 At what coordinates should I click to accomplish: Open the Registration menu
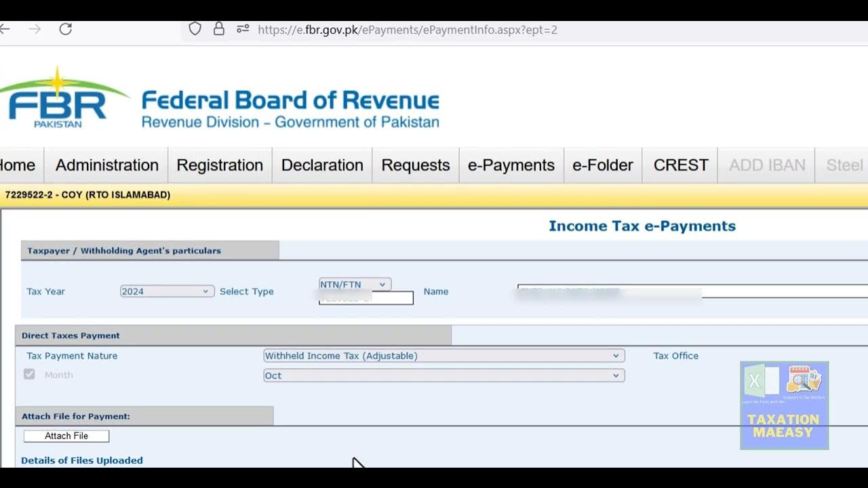click(x=220, y=165)
